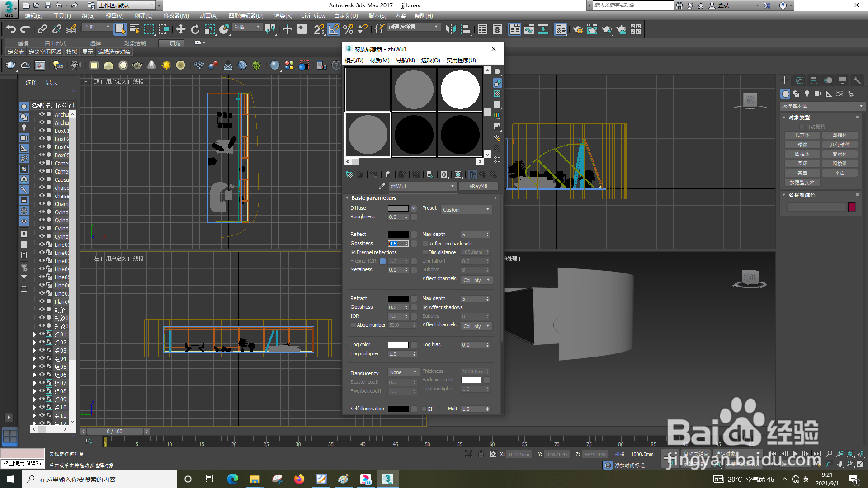The image size is (868, 489).
Task: Open the Modify panel tab icon
Action: pos(799,80)
